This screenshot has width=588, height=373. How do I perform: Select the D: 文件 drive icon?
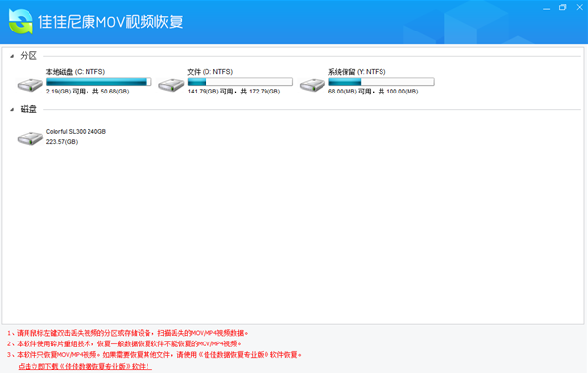click(x=171, y=85)
